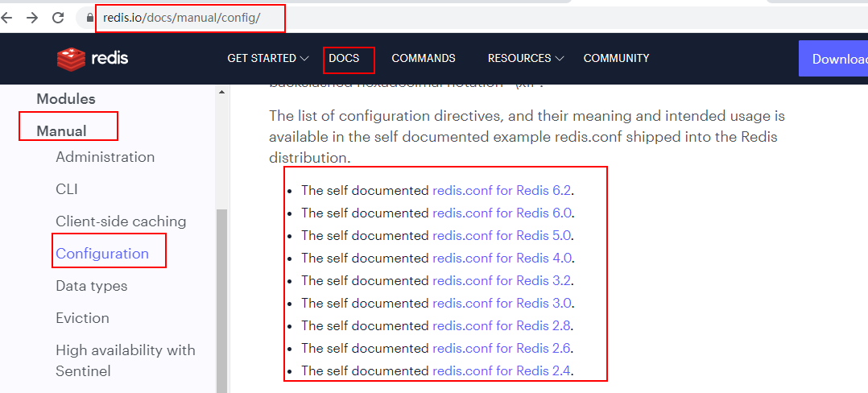Select Manual in the sidebar
The height and width of the screenshot is (393, 868).
coord(61,131)
